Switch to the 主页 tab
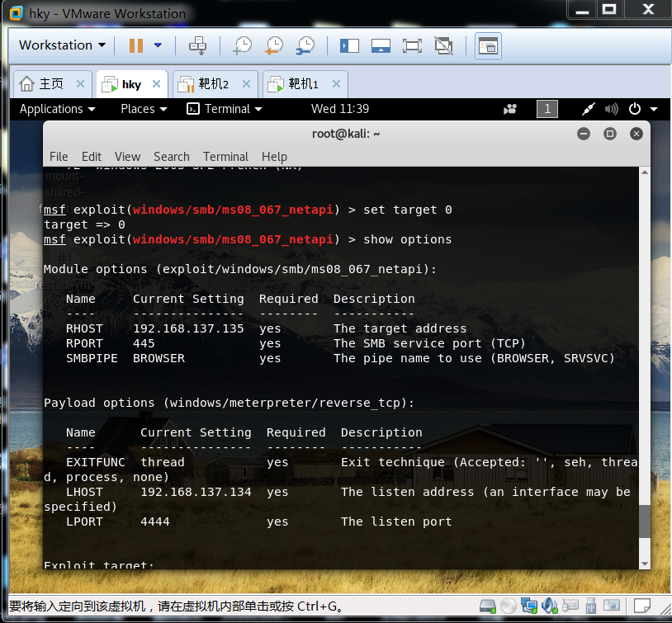 pyautogui.click(x=51, y=83)
